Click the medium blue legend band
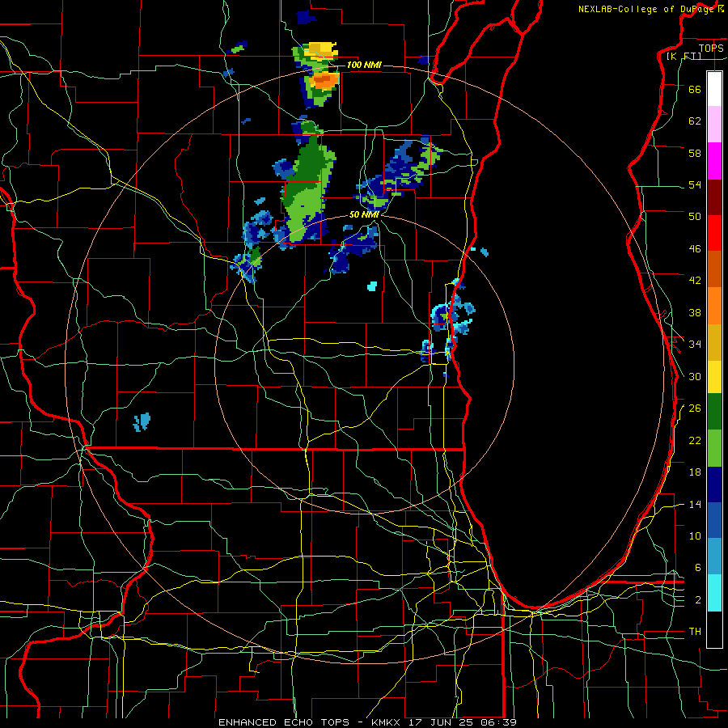This screenshot has width=728, height=728. [714, 520]
